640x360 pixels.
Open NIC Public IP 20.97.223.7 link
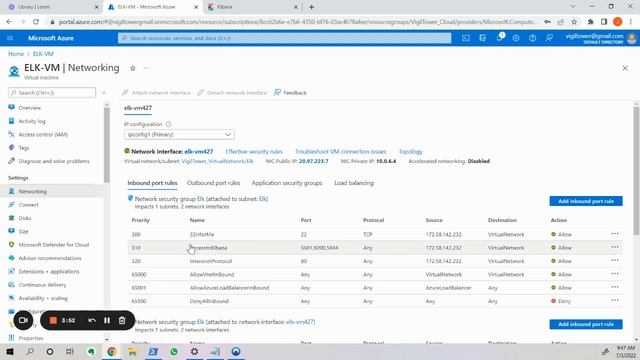313,161
